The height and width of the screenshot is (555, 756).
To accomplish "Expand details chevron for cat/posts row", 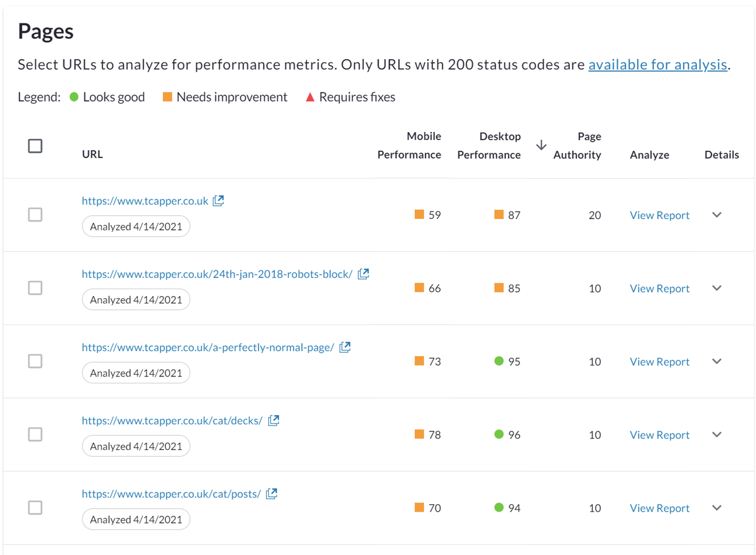I will (x=717, y=508).
